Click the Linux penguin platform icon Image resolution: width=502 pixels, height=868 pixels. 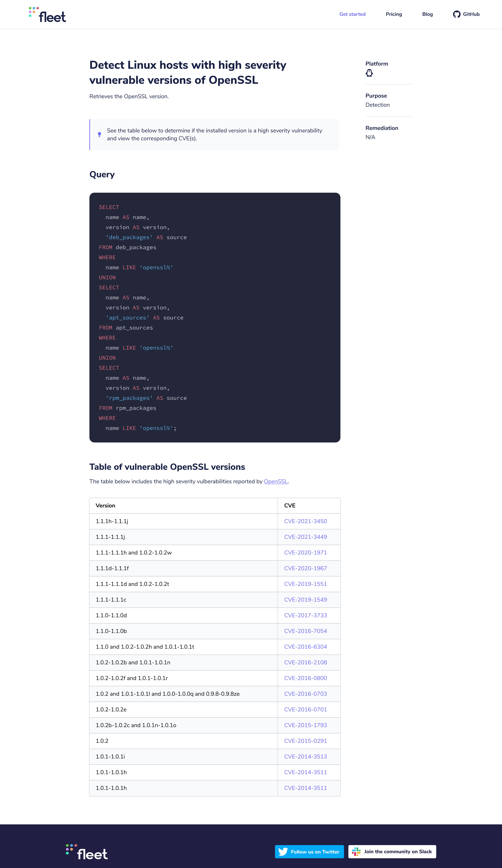point(369,73)
